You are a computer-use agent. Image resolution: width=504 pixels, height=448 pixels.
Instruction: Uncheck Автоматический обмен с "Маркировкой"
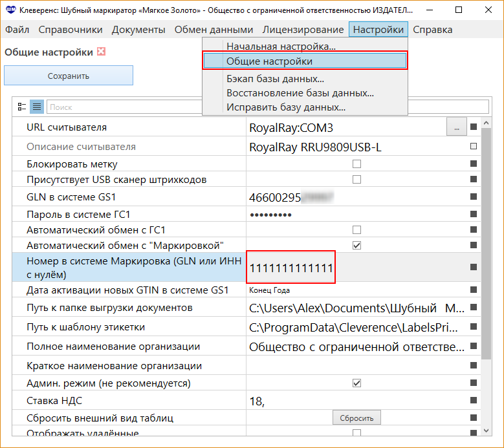(x=356, y=246)
